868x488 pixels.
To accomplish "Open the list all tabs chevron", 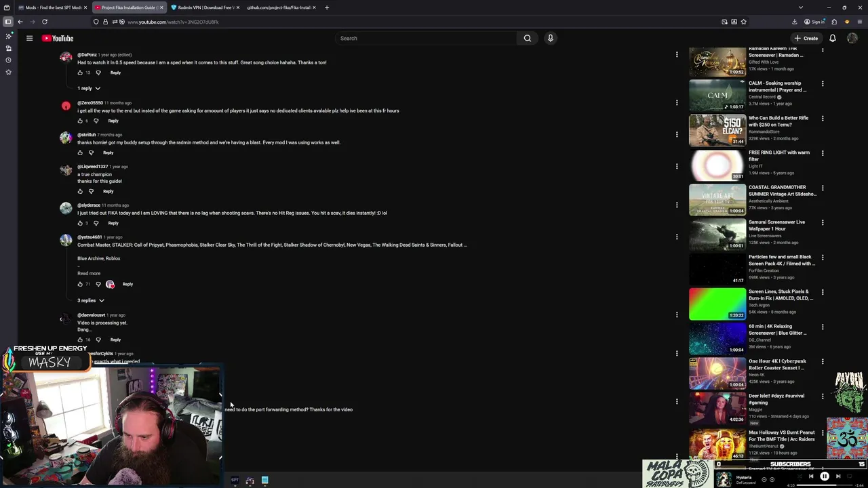I will click(x=801, y=7).
